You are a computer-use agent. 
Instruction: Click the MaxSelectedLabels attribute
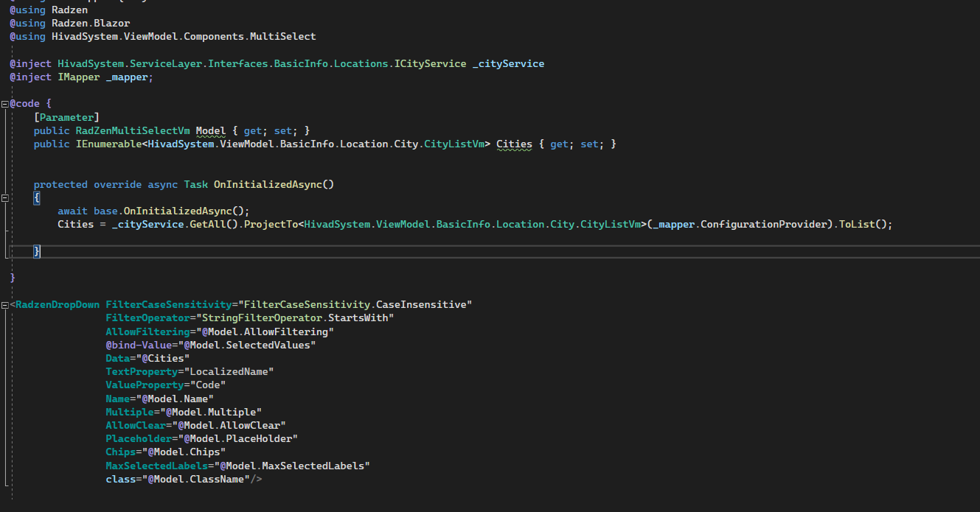[x=156, y=466]
